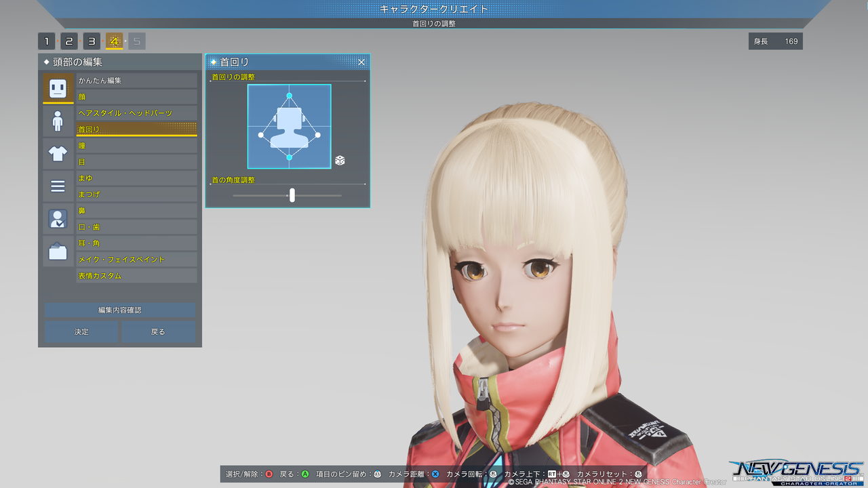Open the portrait card icon category
868x488 pixels.
pyautogui.click(x=58, y=218)
